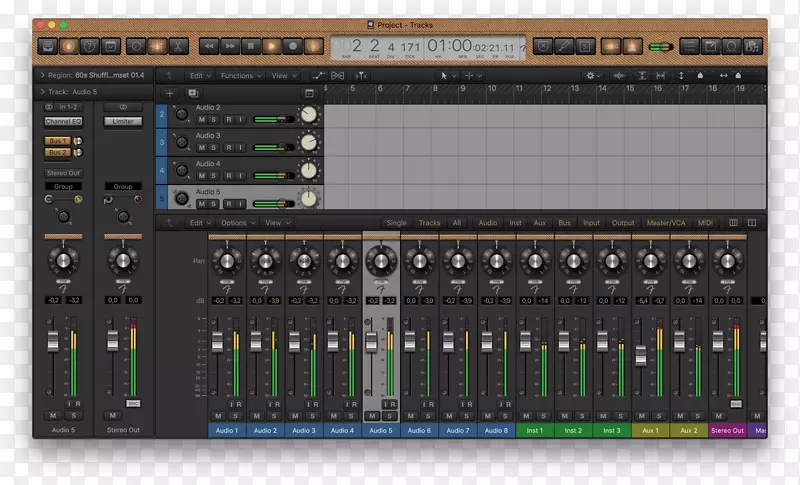Click the Aux 1 channel volume fader
Image resolution: width=800 pixels, height=485 pixels.
pos(641,356)
